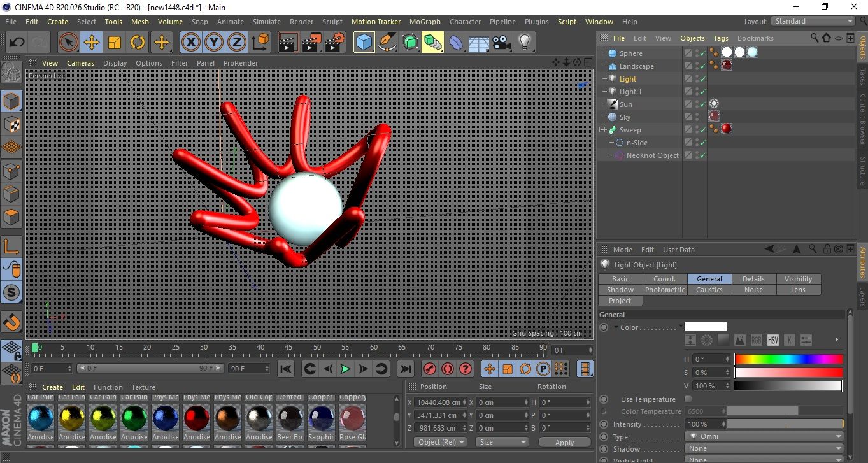
Task: Select the Rotate tool in top toolbar
Action: [x=138, y=43]
